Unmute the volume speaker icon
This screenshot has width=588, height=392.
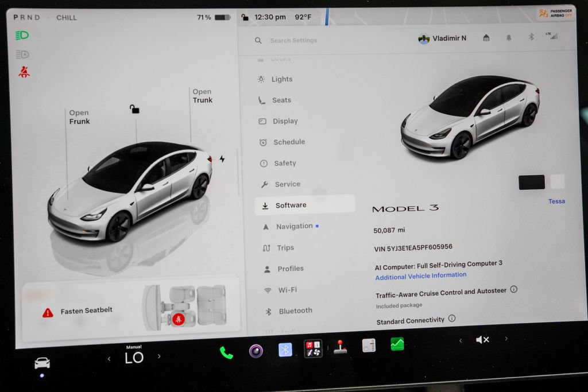click(482, 340)
